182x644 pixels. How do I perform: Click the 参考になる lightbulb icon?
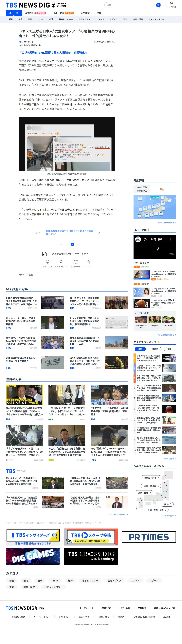(47, 262)
